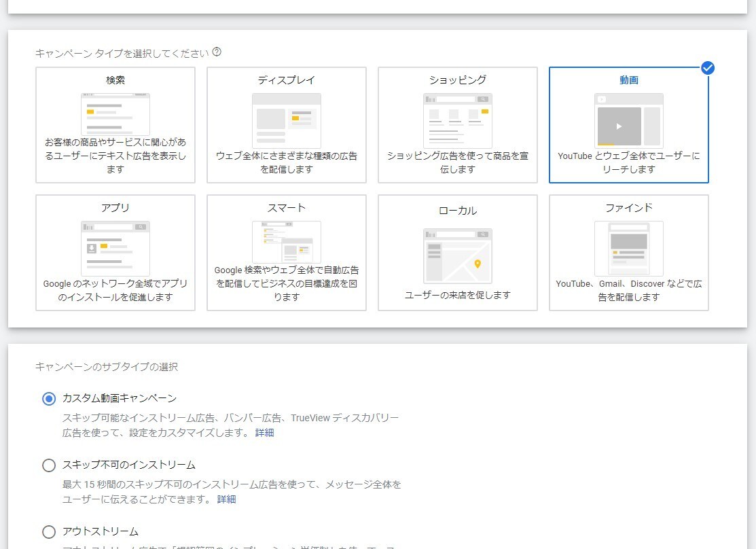The height and width of the screenshot is (549, 756).
Task: Click the display ad illustration in ディスプレイ card
Action: click(287, 121)
